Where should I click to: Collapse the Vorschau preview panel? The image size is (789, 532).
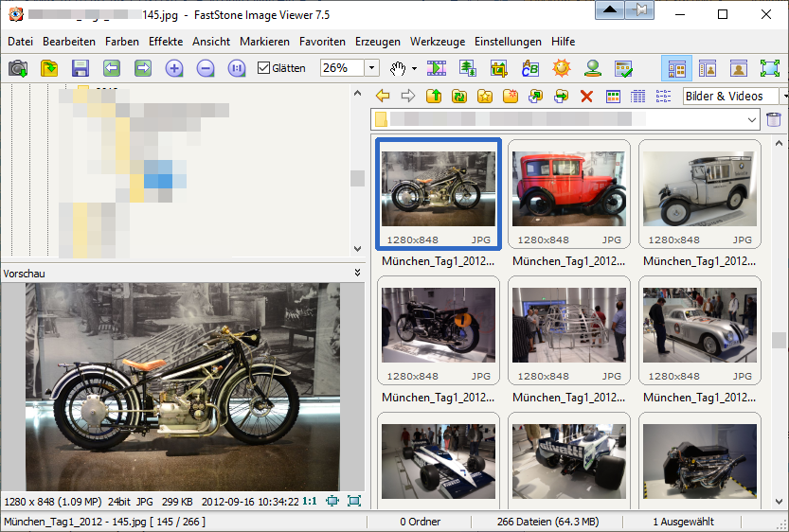(357, 273)
